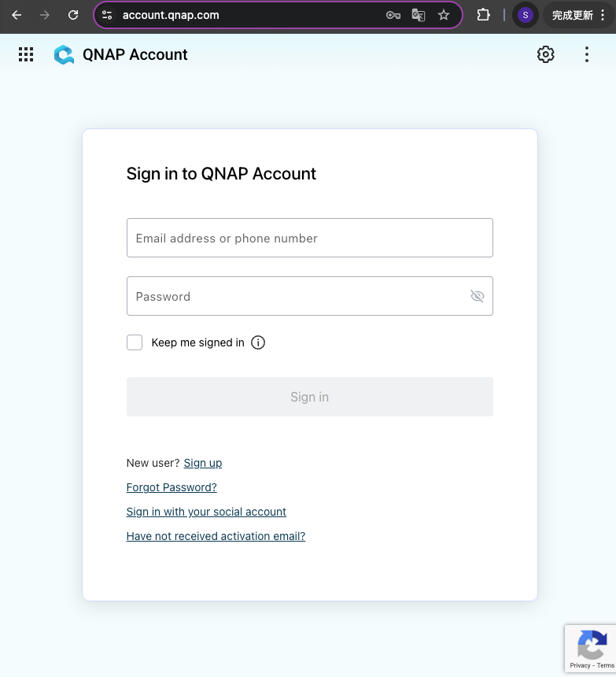
Task: Open the Sign up link
Action: click(203, 463)
